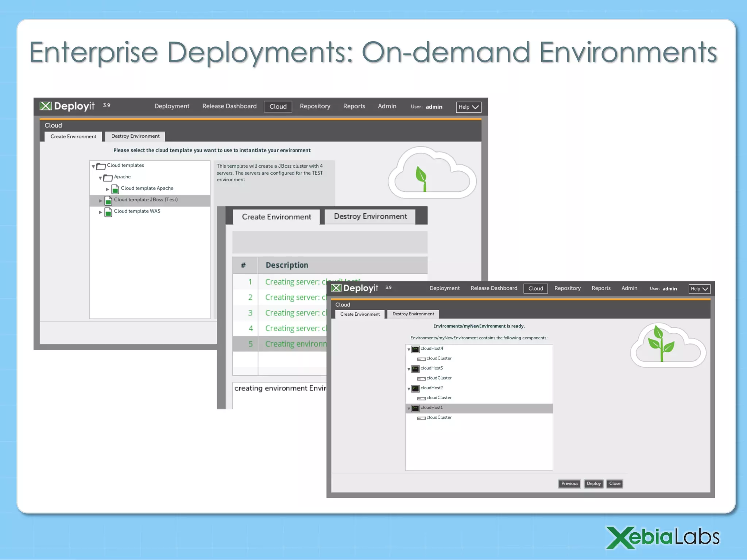Click the cloudHost4 terminal icon
This screenshot has width=747, height=560.
tap(415, 349)
